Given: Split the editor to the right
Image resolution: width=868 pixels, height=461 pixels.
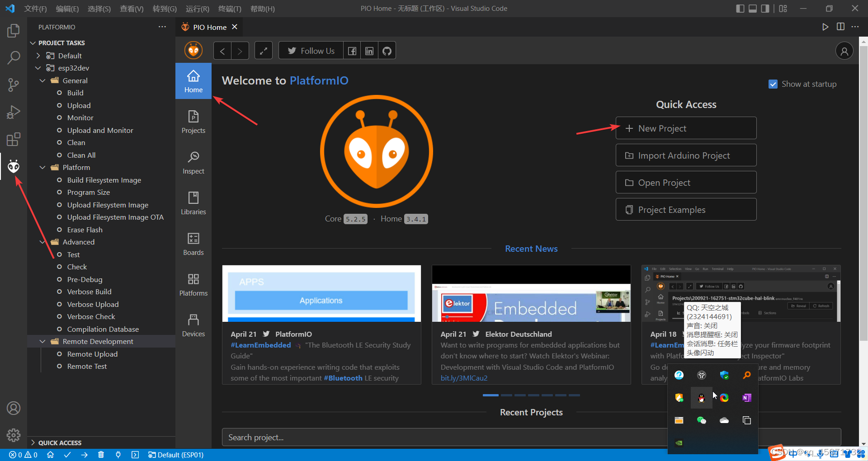Looking at the screenshot, I should (840, 27).
